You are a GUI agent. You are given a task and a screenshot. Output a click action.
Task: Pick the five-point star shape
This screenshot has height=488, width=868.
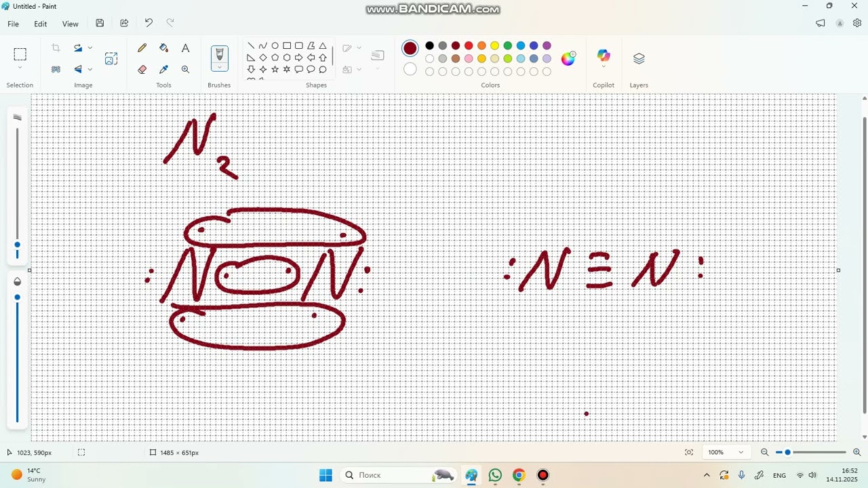(275, 69)
